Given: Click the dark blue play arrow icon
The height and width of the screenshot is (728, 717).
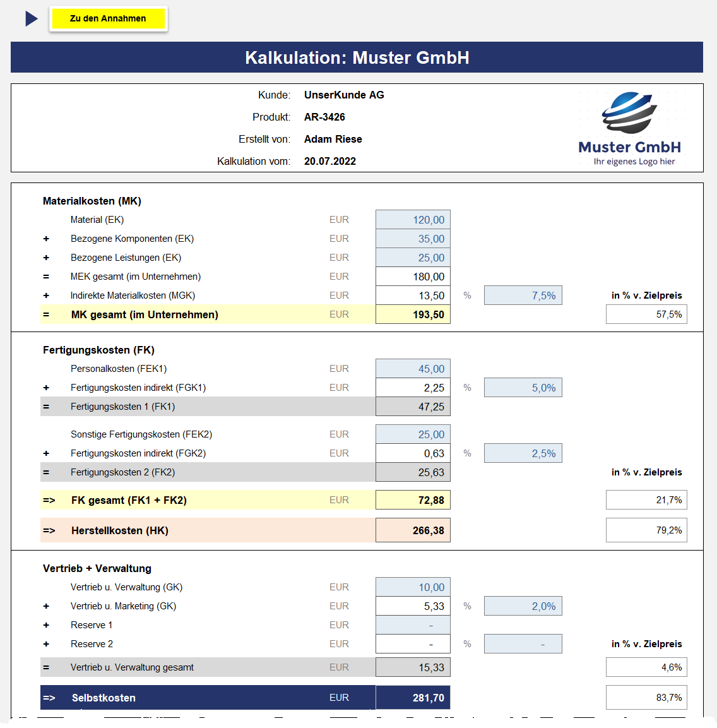Looking at the screenshot, I should (31, 18).
